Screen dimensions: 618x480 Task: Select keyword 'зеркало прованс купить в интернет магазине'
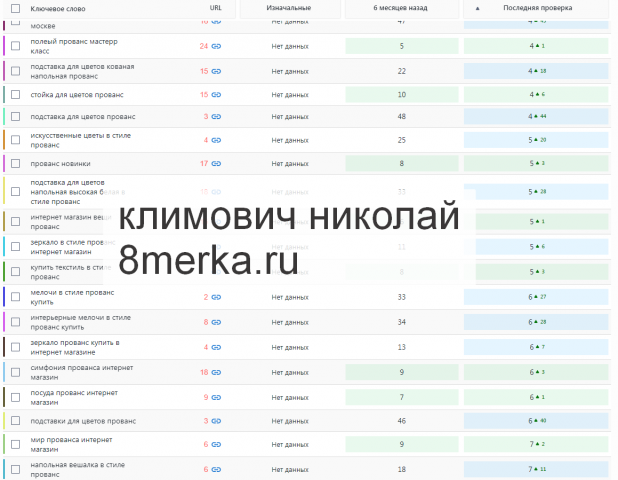75,347
